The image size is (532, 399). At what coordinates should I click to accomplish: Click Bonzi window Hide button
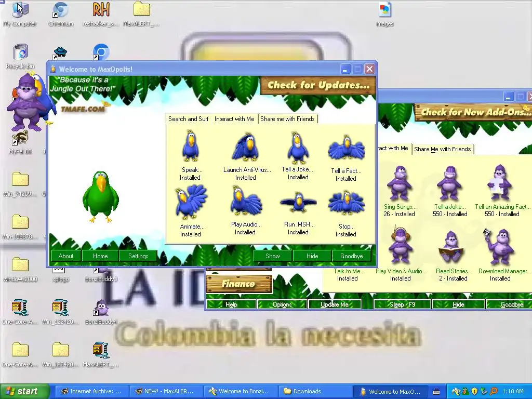(x=458, y=304)
